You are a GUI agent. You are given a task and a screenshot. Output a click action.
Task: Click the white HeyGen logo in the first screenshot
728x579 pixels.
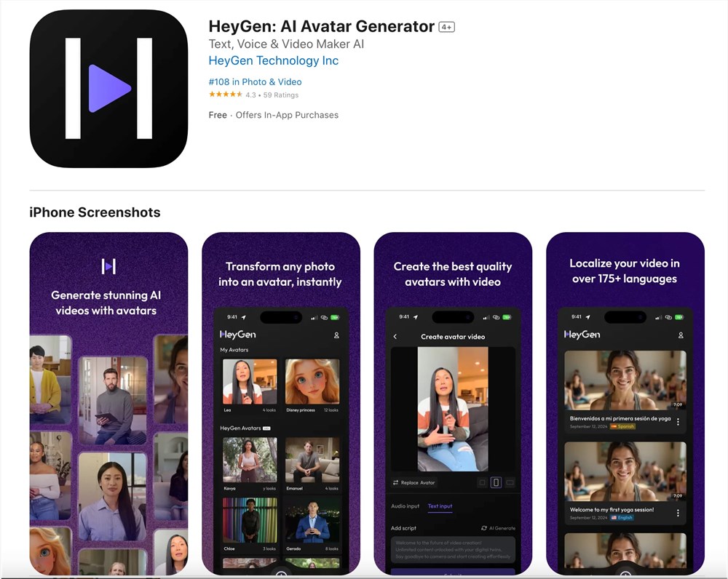108,266
